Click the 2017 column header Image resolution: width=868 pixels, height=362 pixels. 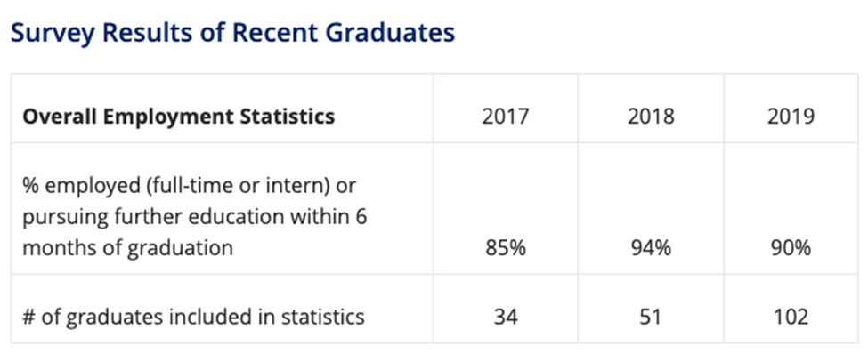pos(504,117)
